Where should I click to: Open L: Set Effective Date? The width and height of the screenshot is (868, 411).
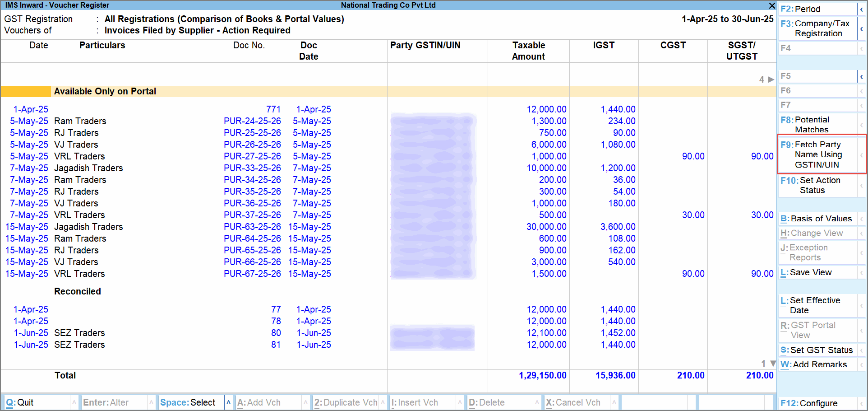(817, 305)
